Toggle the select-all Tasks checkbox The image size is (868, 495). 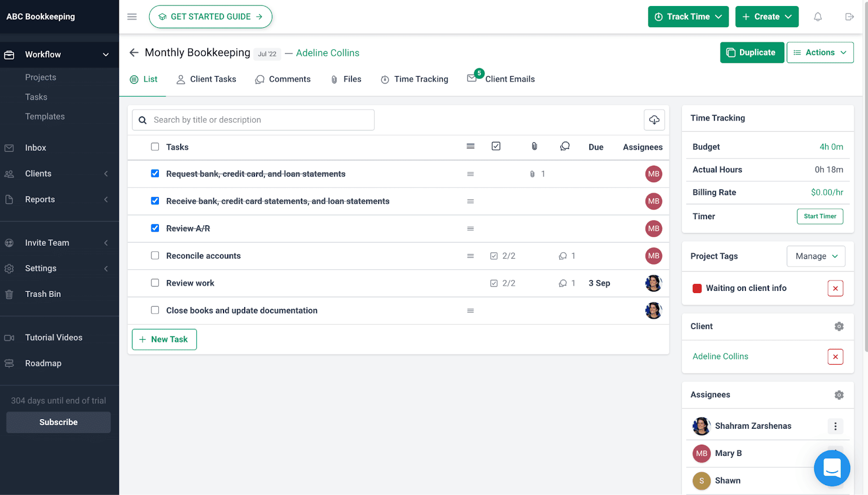[x=155, y=147]
